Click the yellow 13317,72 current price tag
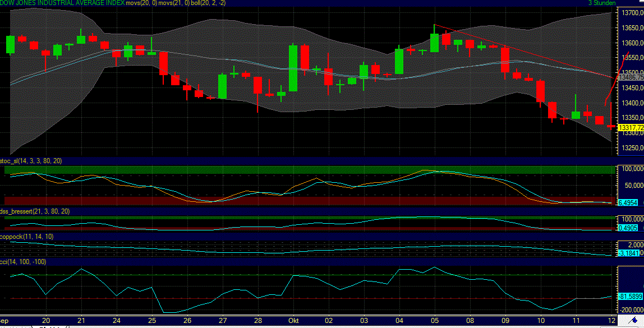 click(631, 128)
